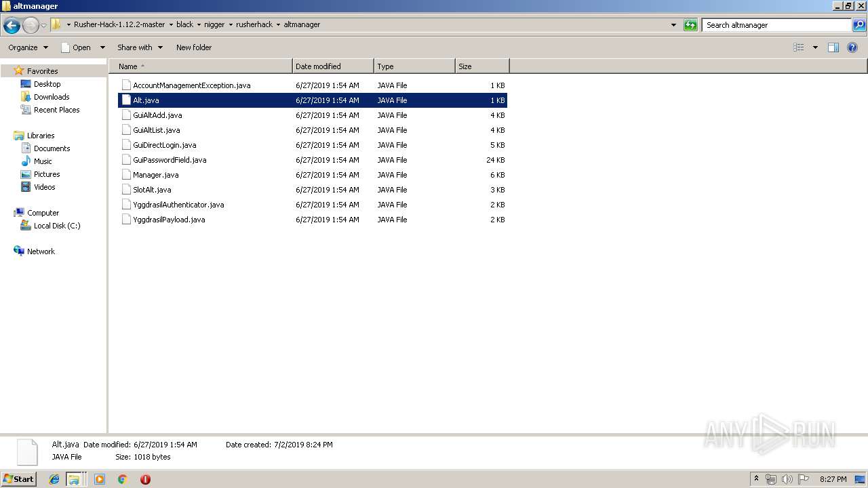Image resolution: width=868 pixels, height=488 pixels.
Task: Click the YggdrasilPayload.java file name
Action: click(169, 220)
